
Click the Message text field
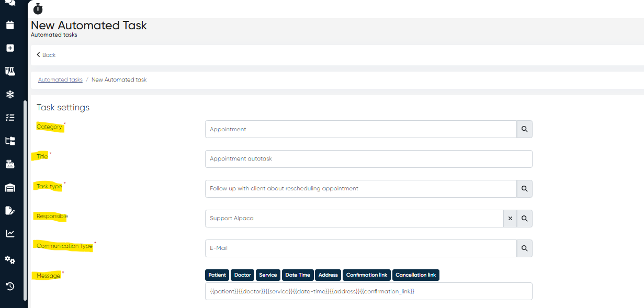click(x=368, y=291)
